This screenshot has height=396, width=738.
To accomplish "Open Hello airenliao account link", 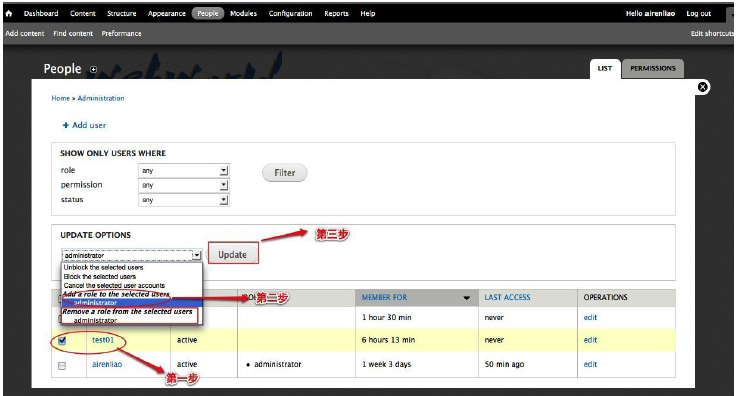I will coord(650,14).
